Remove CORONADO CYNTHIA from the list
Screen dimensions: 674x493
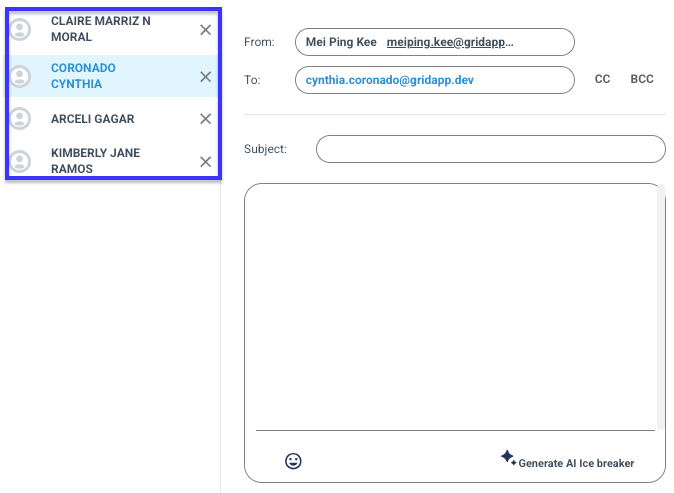(205, 77)
